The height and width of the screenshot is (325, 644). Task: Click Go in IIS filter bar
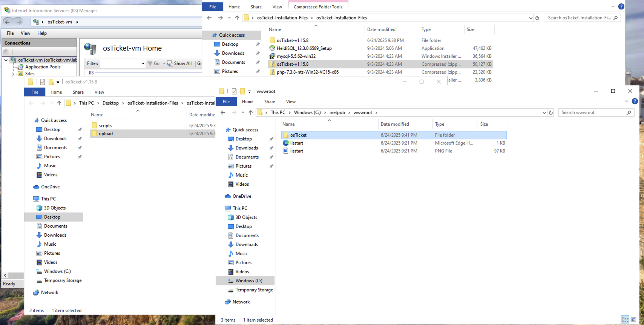point(154,63)
